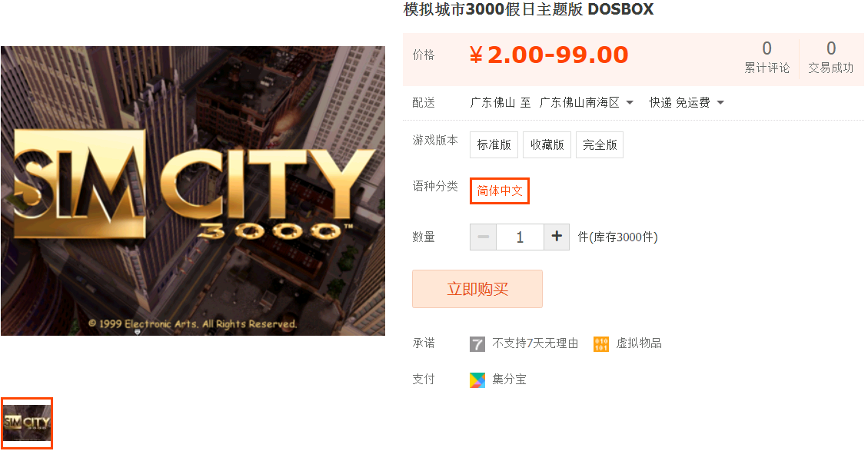Increase quantity with the plus button
Viewport: 868px width, 451px height.
click(557, 237)
